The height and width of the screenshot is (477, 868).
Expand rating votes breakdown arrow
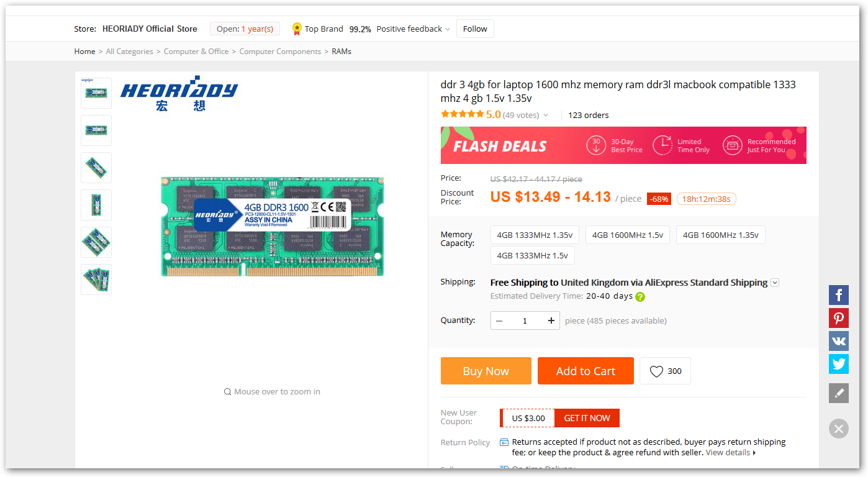coord(546,116)
